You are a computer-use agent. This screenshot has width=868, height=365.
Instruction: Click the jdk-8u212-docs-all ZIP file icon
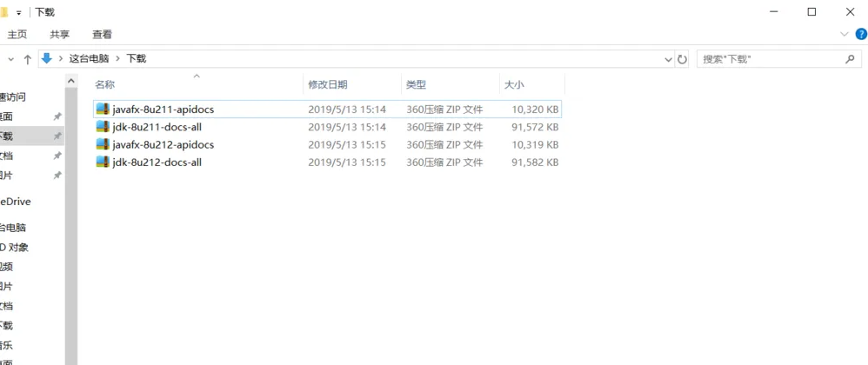(x=103, y=163)
